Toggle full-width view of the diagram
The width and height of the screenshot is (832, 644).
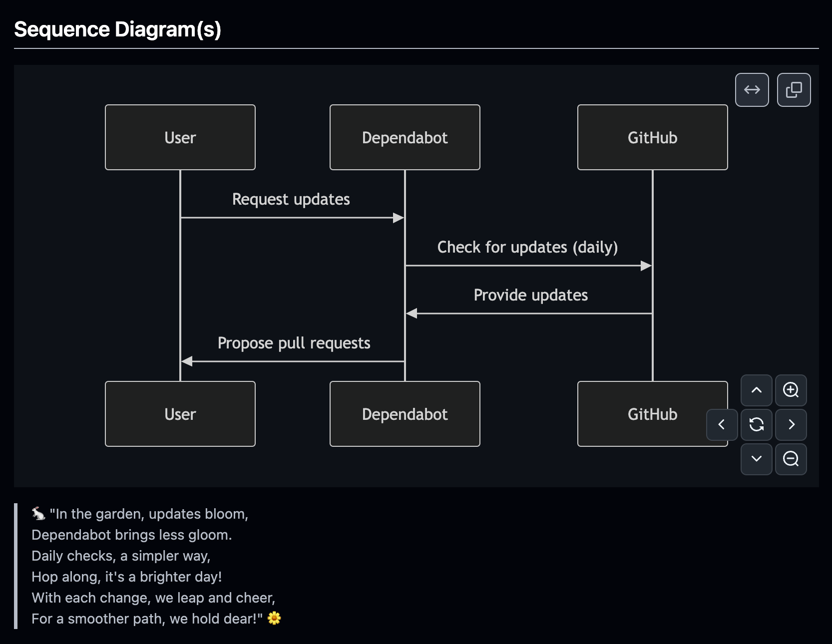pos(752,90)
